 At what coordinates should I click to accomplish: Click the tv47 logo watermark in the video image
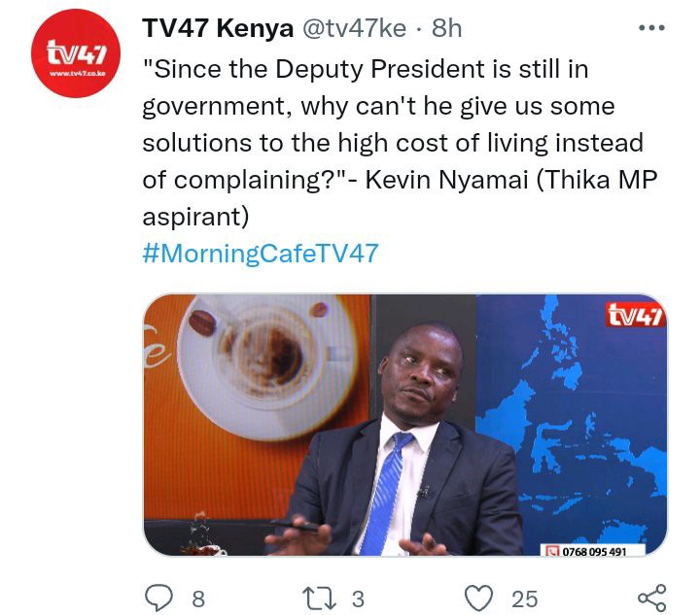point(636,315)
